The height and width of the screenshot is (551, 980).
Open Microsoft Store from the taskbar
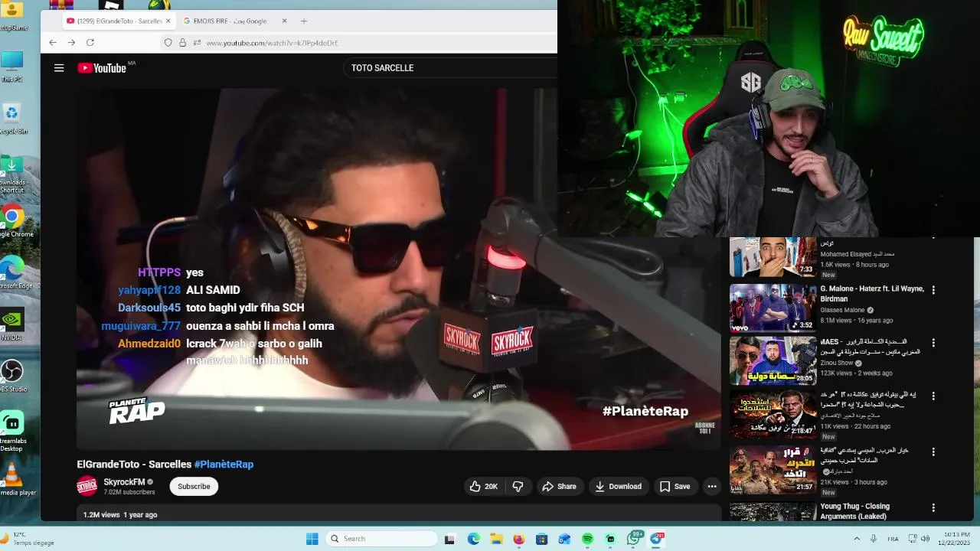pyautogui.click(x=541, y=539)
